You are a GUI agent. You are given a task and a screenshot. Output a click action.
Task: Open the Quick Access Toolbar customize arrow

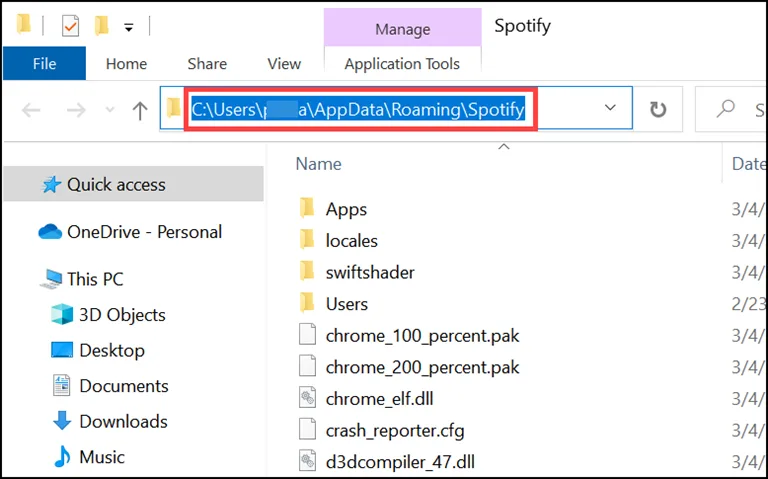click(x=129, y=28)
